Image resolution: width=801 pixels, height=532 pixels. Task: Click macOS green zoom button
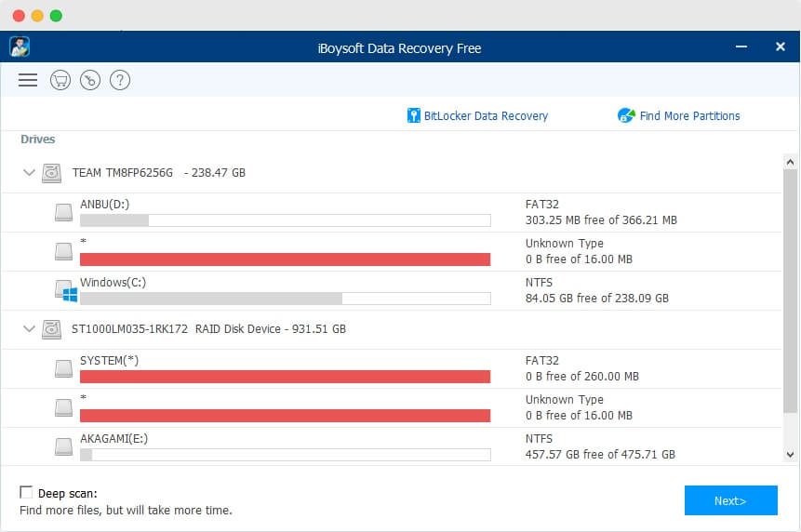pos(56,16)
